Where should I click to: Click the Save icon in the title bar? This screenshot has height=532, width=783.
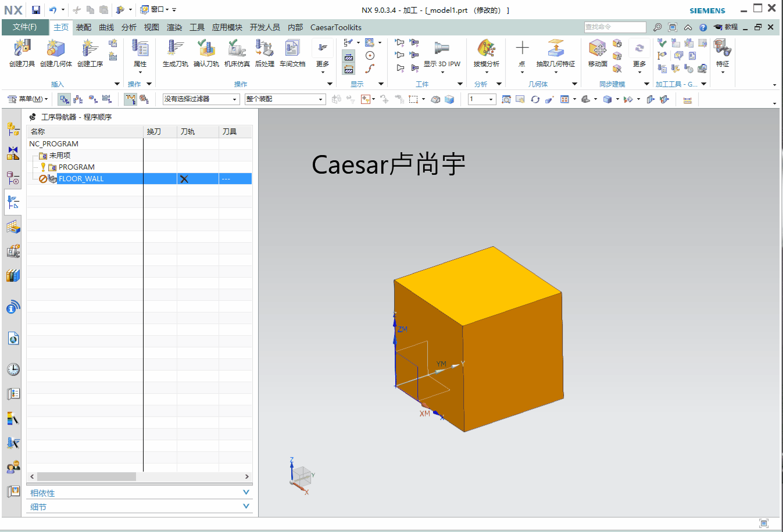point(36,10)
